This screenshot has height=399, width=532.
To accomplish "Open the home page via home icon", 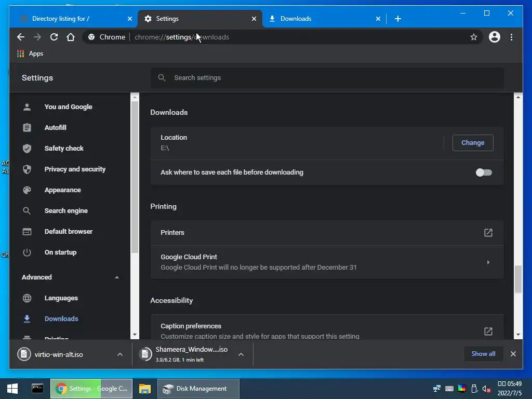I will click(x=71, y=37).
